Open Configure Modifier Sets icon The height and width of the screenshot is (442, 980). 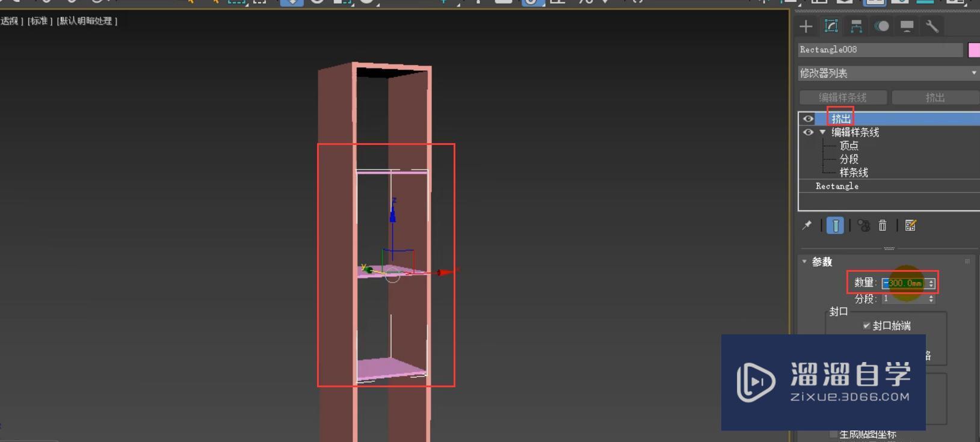[910, 226]
